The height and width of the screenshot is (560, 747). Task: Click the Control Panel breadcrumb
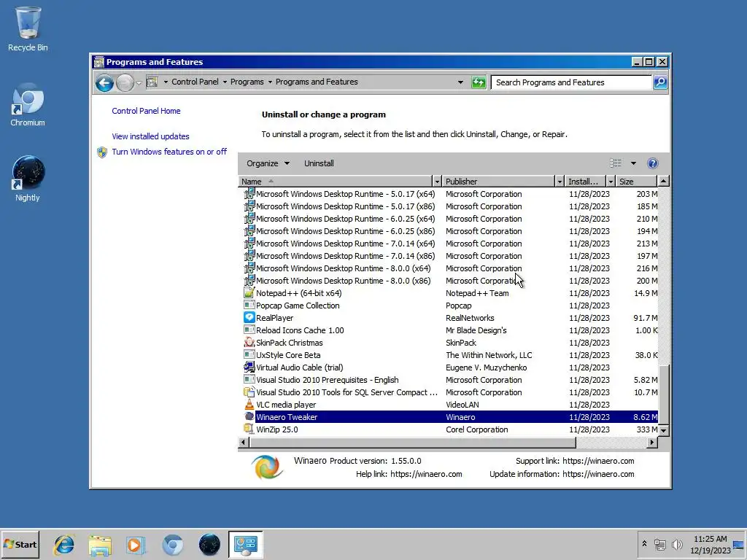195,82
